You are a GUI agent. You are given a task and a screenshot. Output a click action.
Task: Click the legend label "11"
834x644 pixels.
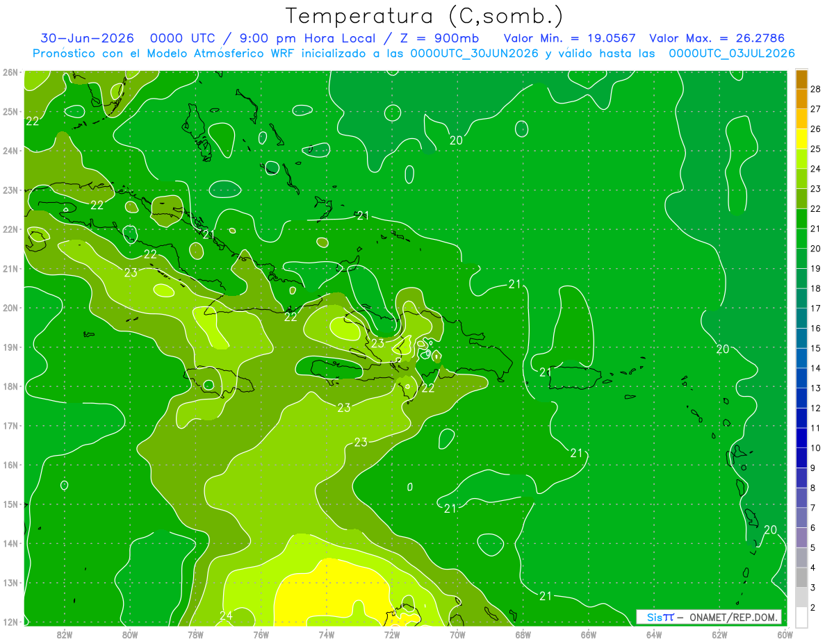point(816,428)
